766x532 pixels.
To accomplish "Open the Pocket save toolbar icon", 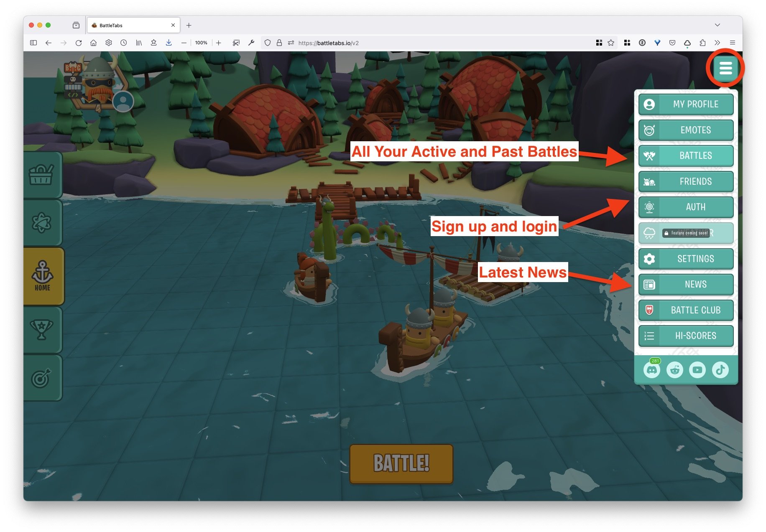I will pos(672,43).
